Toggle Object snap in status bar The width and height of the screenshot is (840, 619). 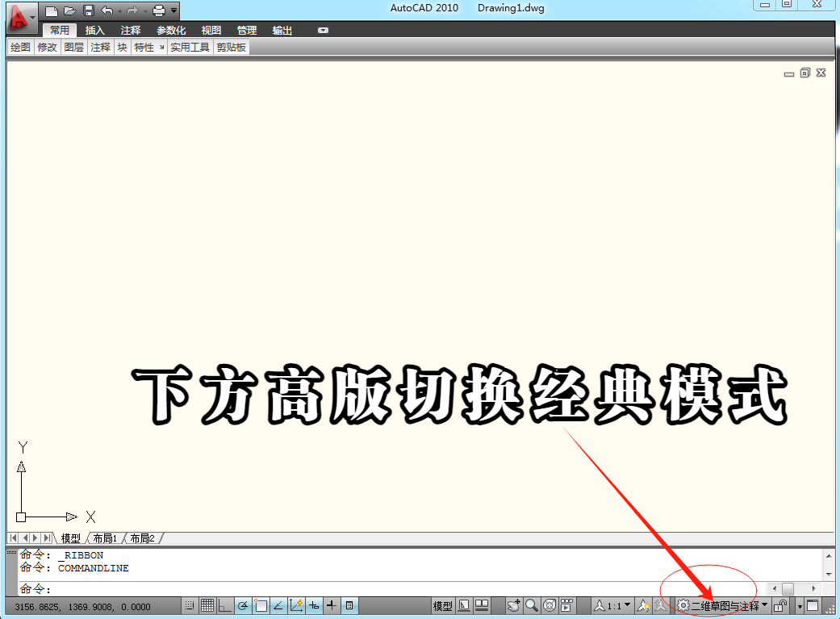[x=261, y=605]
